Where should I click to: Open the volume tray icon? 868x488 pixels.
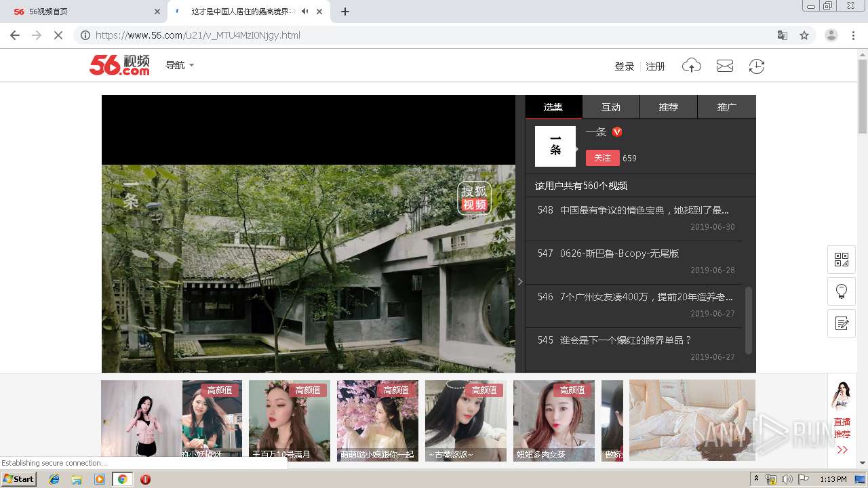click(x=787, y=479)
